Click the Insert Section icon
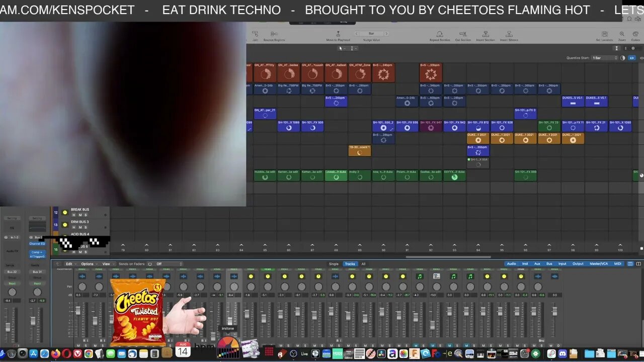The image size is (644, 362). click(486, 34)
